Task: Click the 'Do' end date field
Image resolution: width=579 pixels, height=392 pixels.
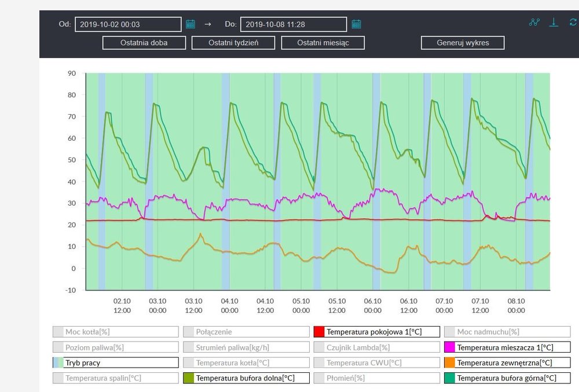Action: [294, 24]
